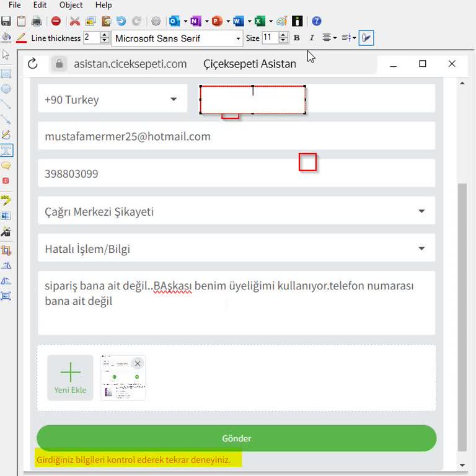Select the Draw ellipse tool
The width and height of the screenshot is (476, 476).
[x=6, y=89]
